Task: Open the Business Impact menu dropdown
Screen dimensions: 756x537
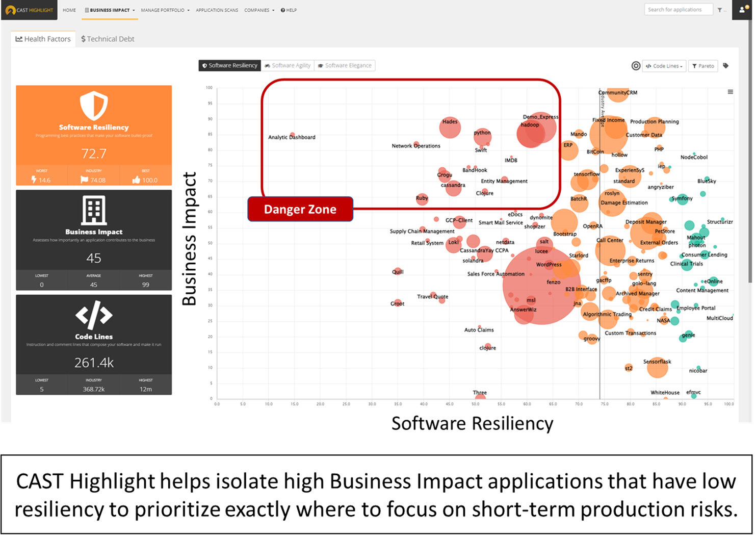Action: point(110,10)
